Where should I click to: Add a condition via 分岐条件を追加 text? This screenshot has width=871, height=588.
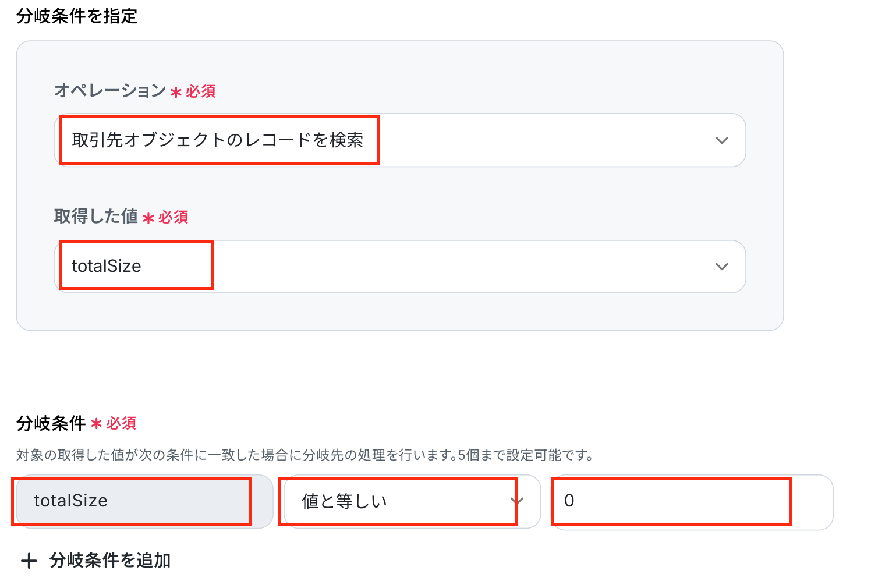point(110,560)
